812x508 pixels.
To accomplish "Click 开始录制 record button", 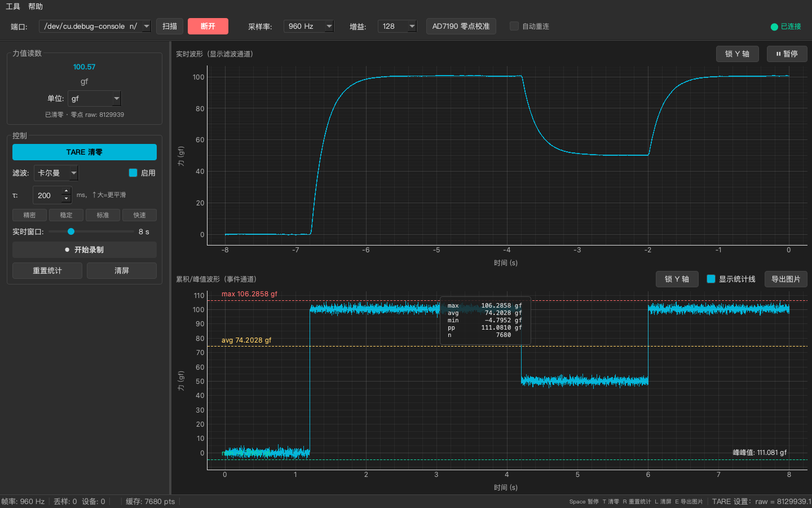I will coord(85,249).
